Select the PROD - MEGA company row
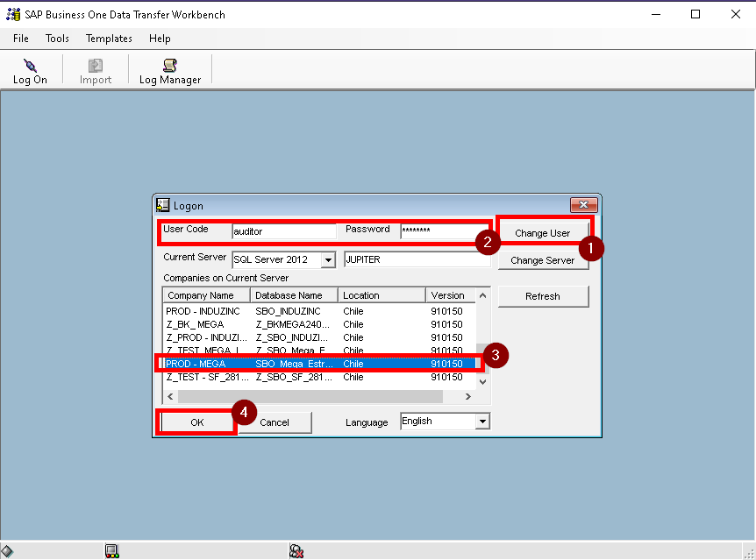The image size is (756, 560). click(319, 364)
